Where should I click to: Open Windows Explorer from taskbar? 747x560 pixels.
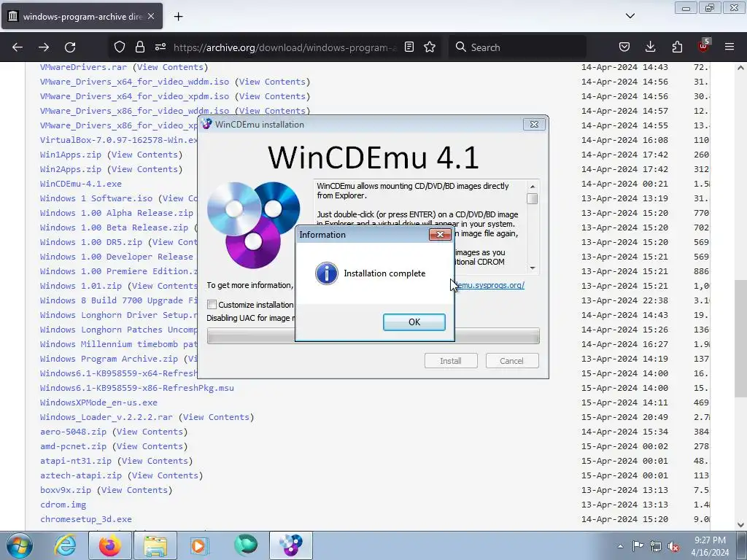155,545
